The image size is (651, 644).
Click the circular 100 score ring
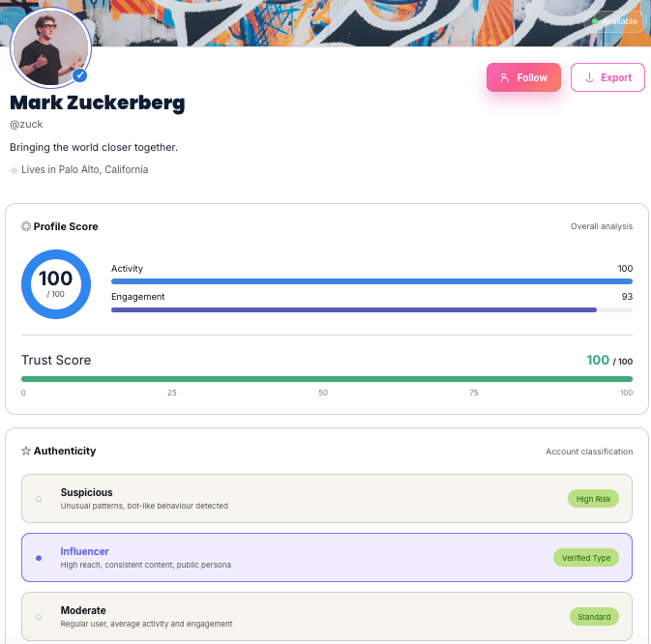click(x=56, y=283)
